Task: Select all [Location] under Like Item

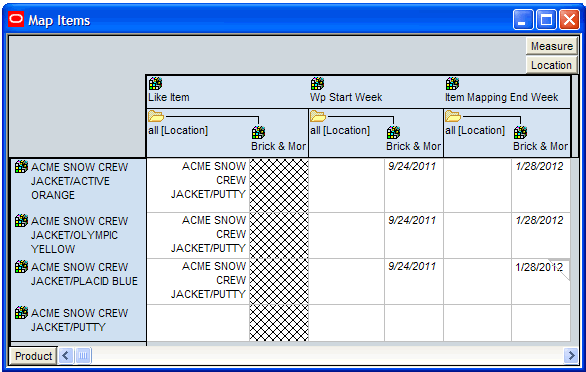Action: (178, 130)
